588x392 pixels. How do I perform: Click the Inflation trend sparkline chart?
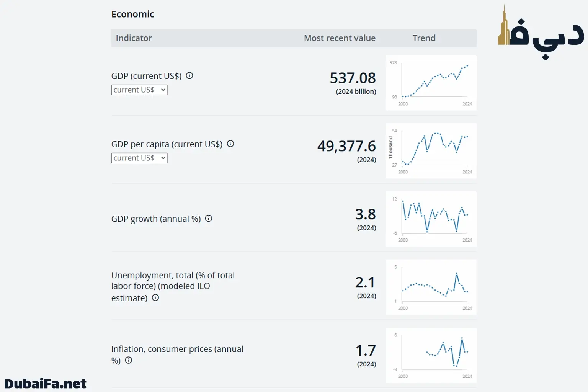pos(431,355)
